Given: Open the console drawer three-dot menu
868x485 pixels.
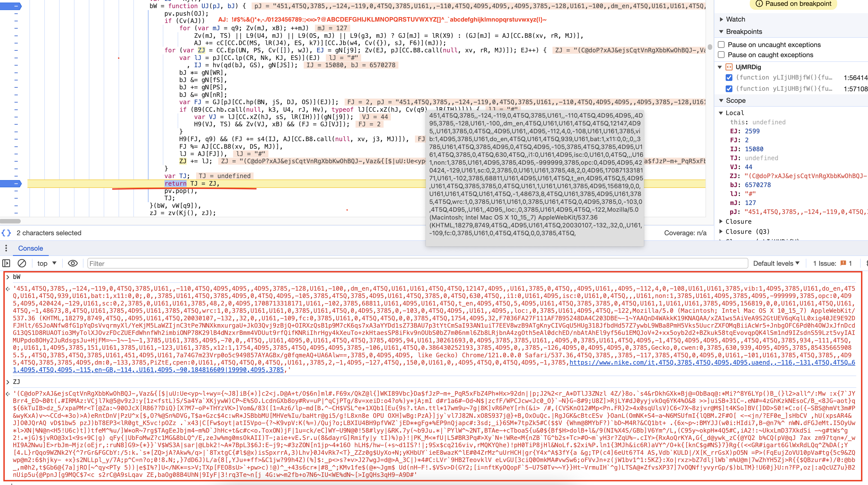Looking at the screenshot, I should point(6,248).
